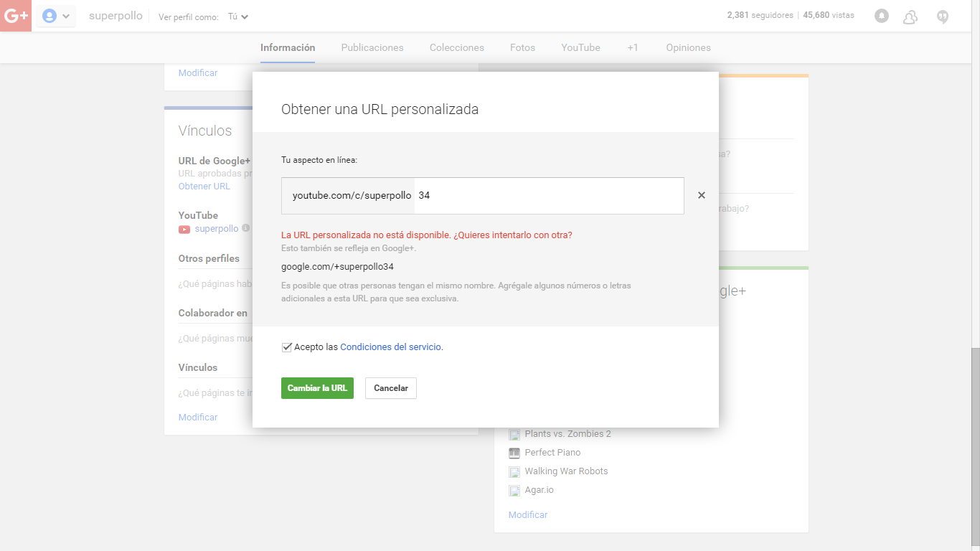Click the 'Walking War Robots' text
Viewport: 980px width, 551px height.
click(x=567, y=471)
